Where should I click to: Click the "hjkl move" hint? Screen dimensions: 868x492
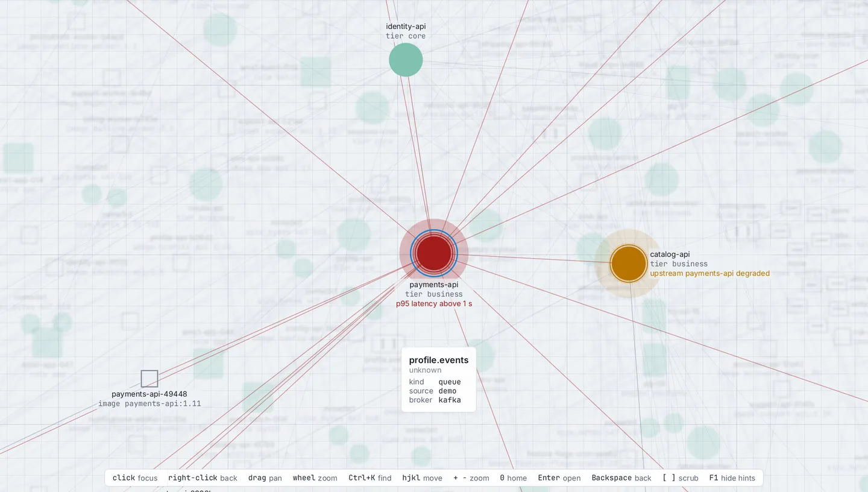pyautogui.click(x=423, y=478)
